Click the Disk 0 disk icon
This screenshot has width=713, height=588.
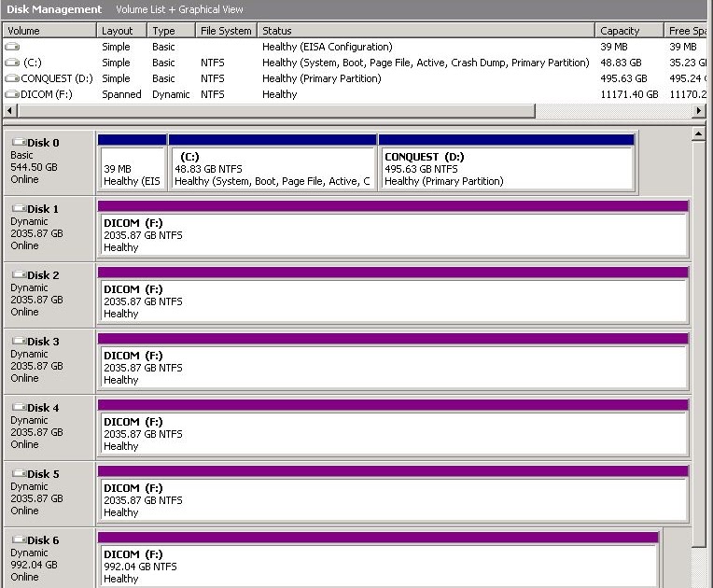(x=19, y=142)
